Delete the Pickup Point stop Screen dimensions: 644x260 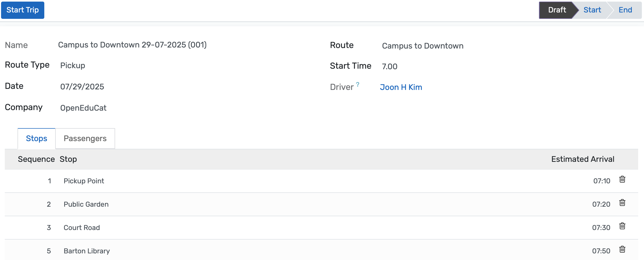(x=623, y=179)
